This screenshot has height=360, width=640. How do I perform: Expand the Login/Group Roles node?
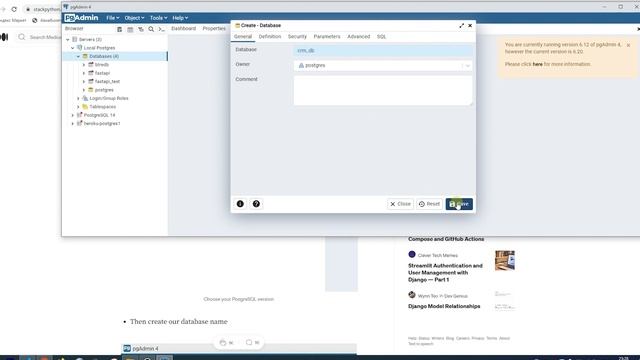tap(78, 98)
